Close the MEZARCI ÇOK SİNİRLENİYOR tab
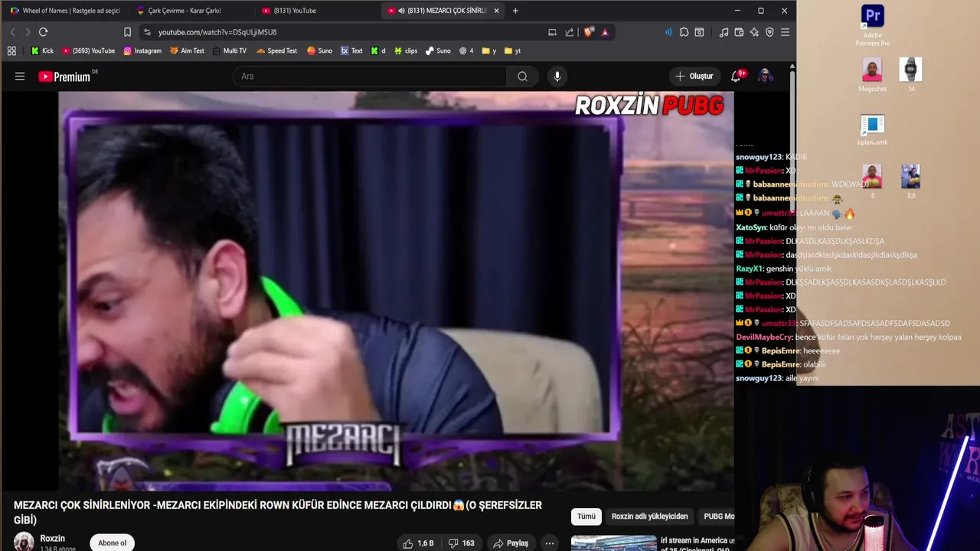The image size is (980, 551). tap(496, 11)
